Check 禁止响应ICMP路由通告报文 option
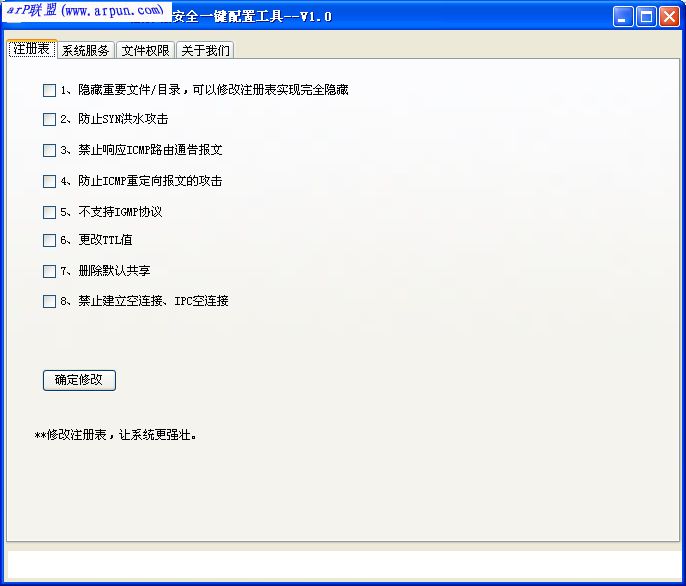 (x=49, y=151)
